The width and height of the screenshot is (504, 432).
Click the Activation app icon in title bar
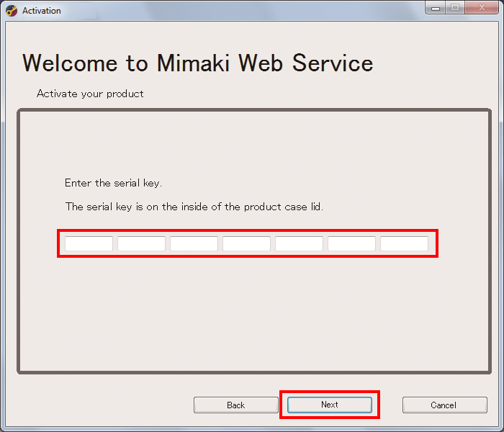coord(11,11)
